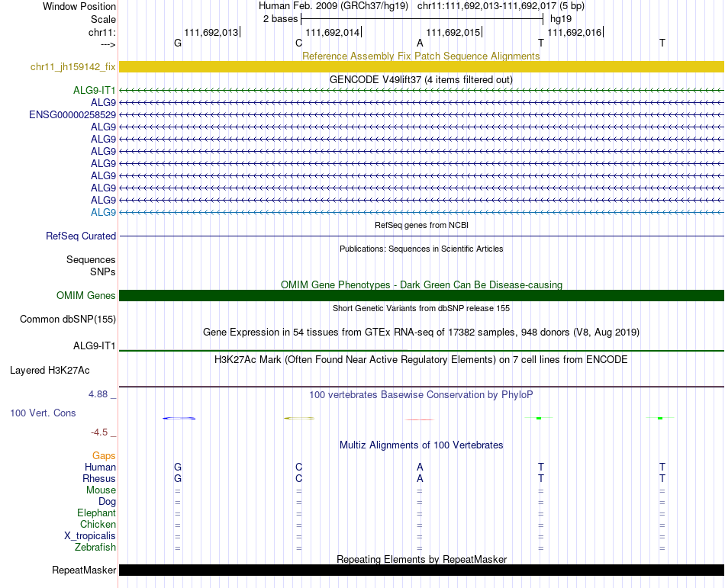The width and height of the screenshot is (725, 588).
Task: Click the X_tropicalis species label
Action: tap(90, 536)
